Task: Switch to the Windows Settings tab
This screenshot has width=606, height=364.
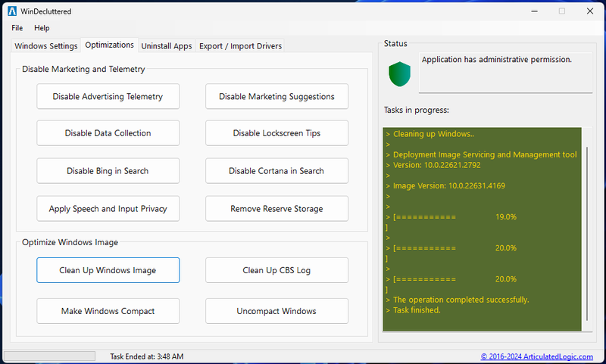Action: click(x=46, y=46)
